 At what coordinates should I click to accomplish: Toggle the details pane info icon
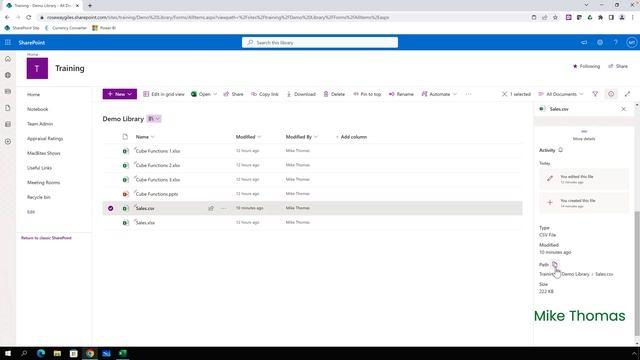coord(611,94)
